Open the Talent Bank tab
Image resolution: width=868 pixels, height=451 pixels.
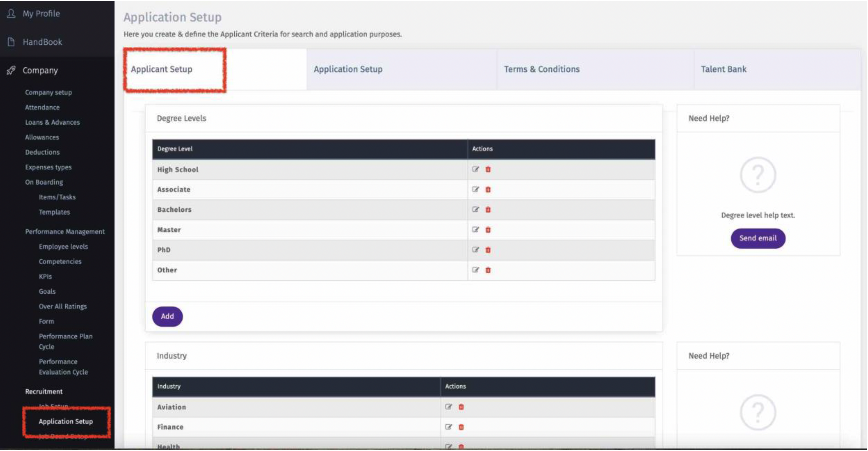(723, 69)
